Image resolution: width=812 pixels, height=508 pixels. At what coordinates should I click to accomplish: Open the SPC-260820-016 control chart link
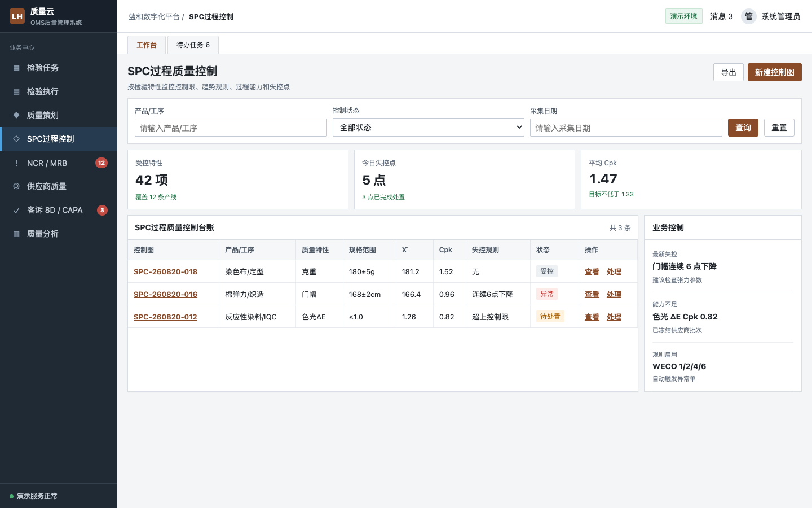[165, 294]
